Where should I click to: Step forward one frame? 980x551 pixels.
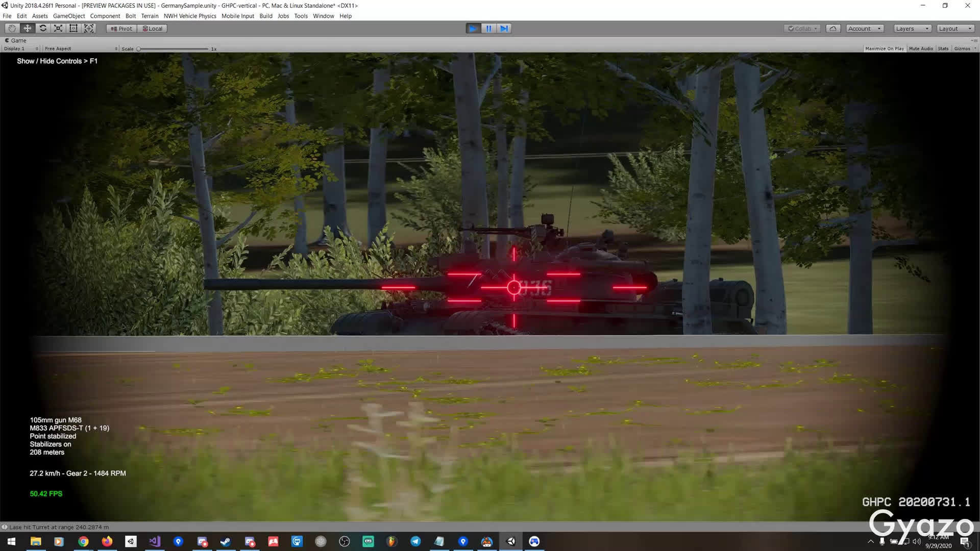[x=504, y=29]
